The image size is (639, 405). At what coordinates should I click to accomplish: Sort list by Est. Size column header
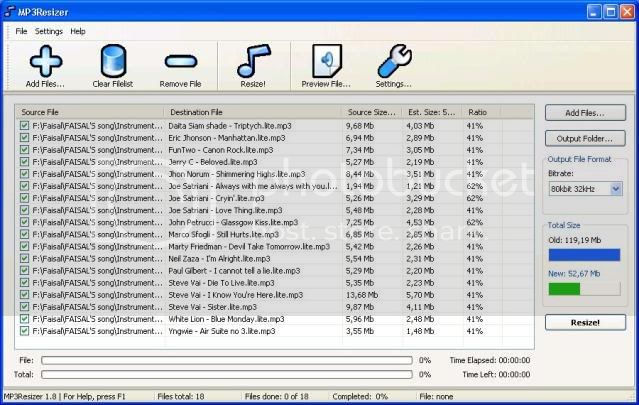(432, 112)
